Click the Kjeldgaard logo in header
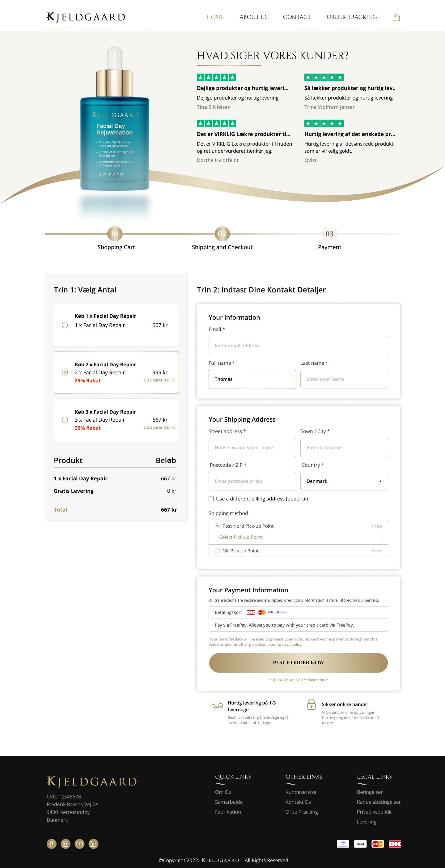The image size is (445, 868). [86, 17]
